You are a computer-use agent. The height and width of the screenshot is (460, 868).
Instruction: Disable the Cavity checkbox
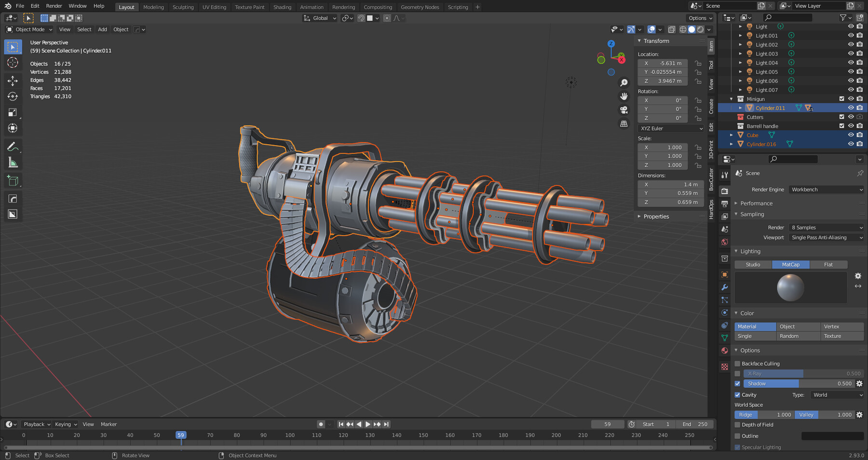(737, 394)
